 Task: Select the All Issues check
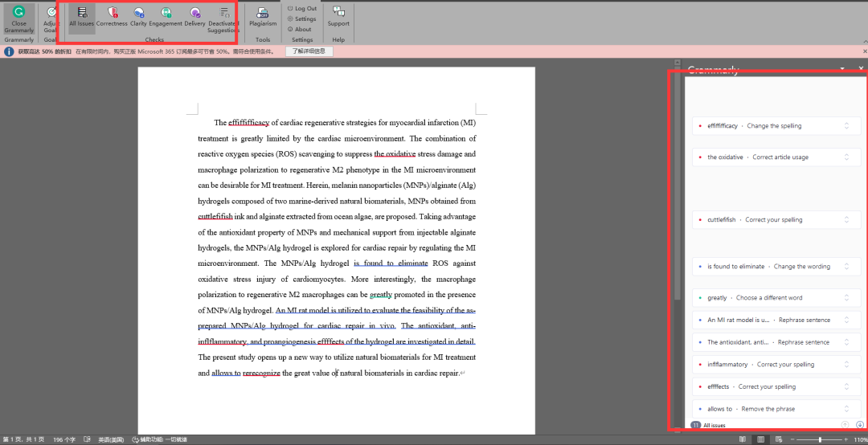[x=81, y=19]
